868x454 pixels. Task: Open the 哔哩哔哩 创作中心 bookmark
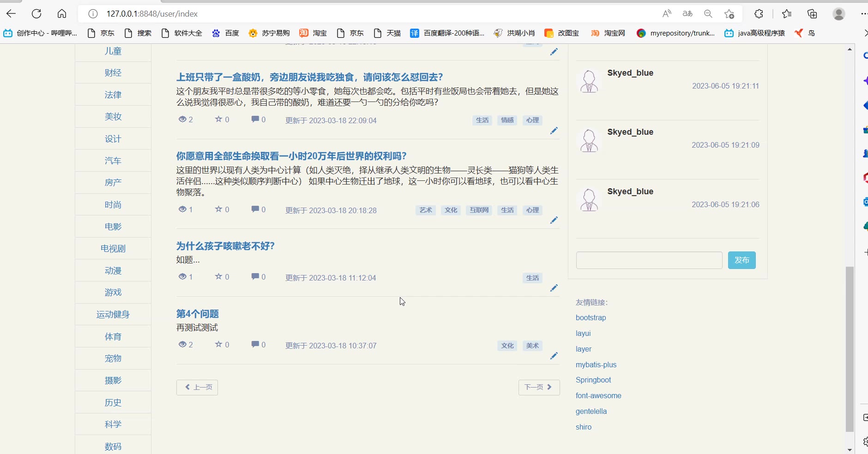point(41,33)
